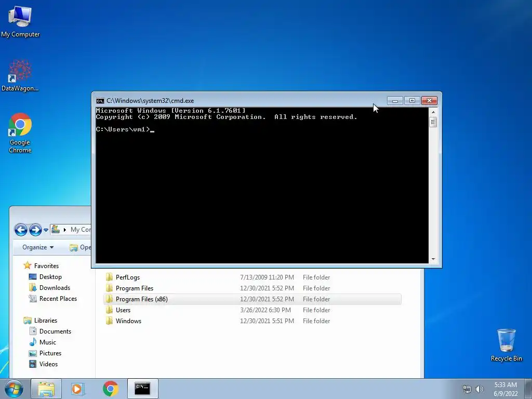
Task: Open the Recycle Bin on the desktop
Action: click(x=506, y=345)
